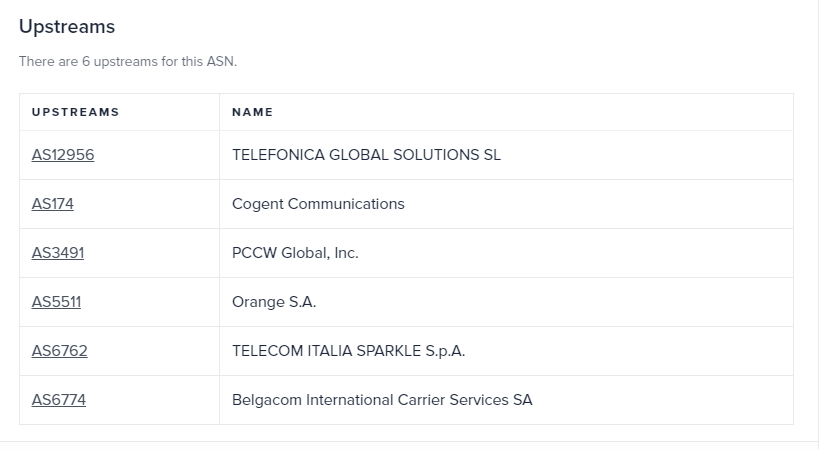Screen dimensions: 838x449
Task: Click the Cogent Communications name cell
Action: (x=318, y=204)
